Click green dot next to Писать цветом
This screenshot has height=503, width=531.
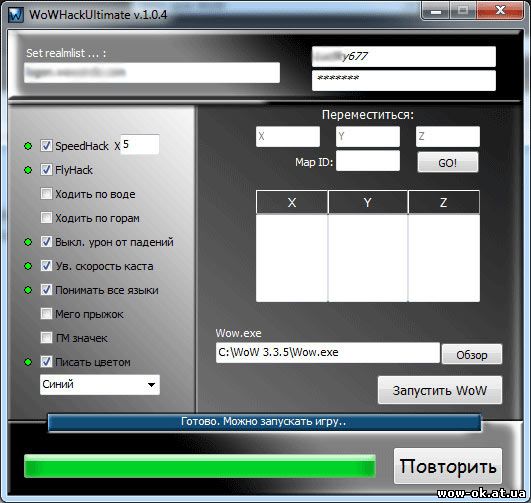pos(28,362)
